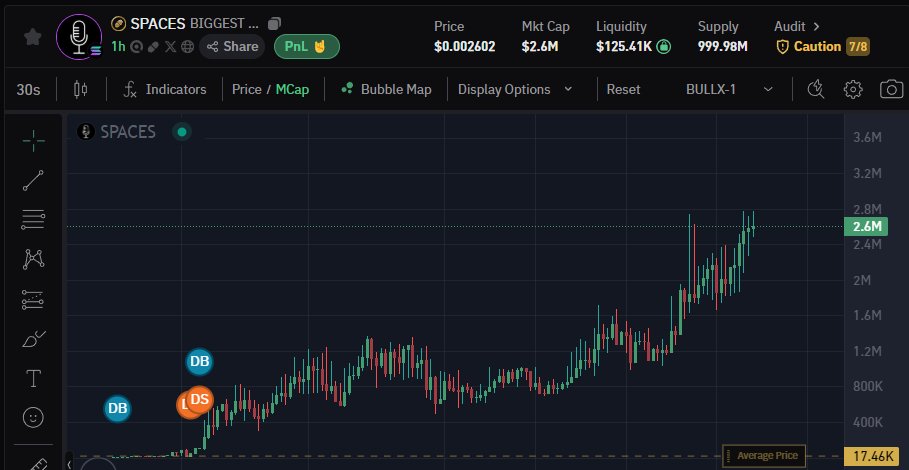Click the DB marker above the DS marker
Screen dimensions: 909x470
pyautogui.click(x=199, y=362)
